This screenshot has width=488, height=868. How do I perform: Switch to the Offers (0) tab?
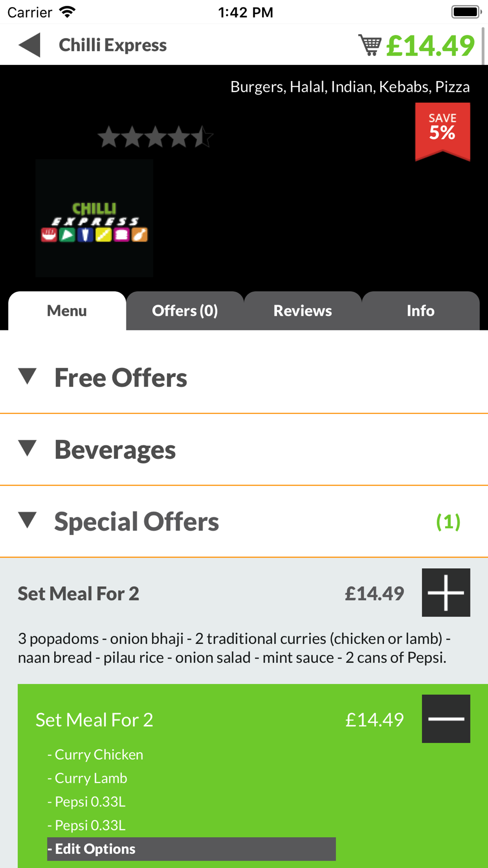pyautogui.click(x=185, y=310)
